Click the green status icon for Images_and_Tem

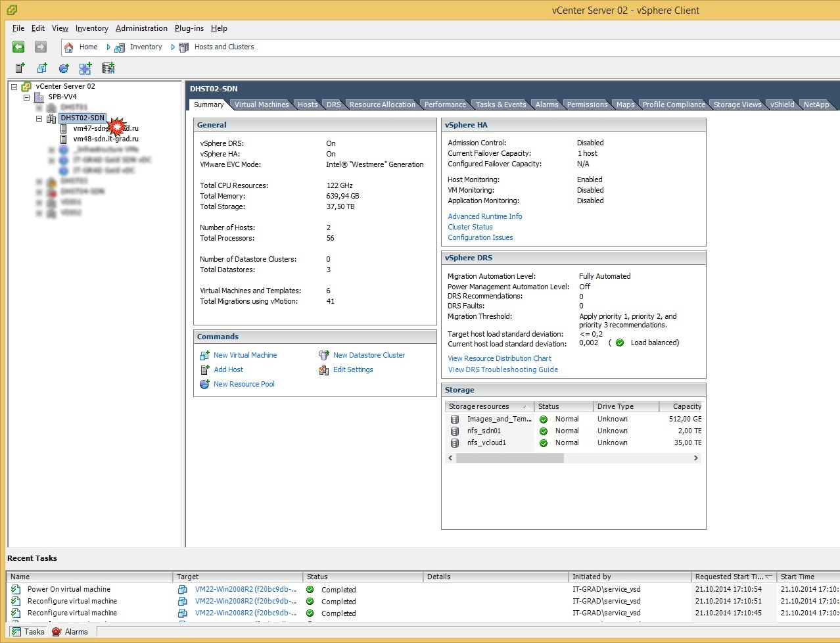point(544,419)
